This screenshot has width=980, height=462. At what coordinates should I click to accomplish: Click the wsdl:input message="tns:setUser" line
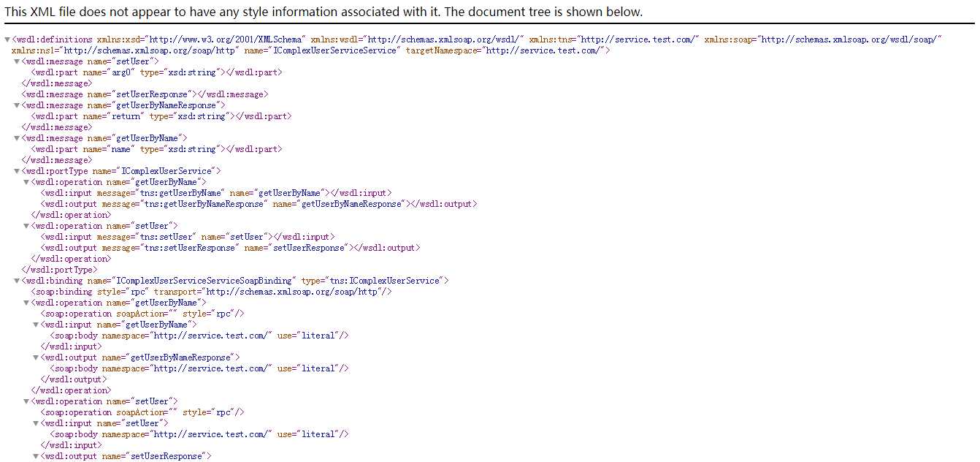[x=188, y=237]
